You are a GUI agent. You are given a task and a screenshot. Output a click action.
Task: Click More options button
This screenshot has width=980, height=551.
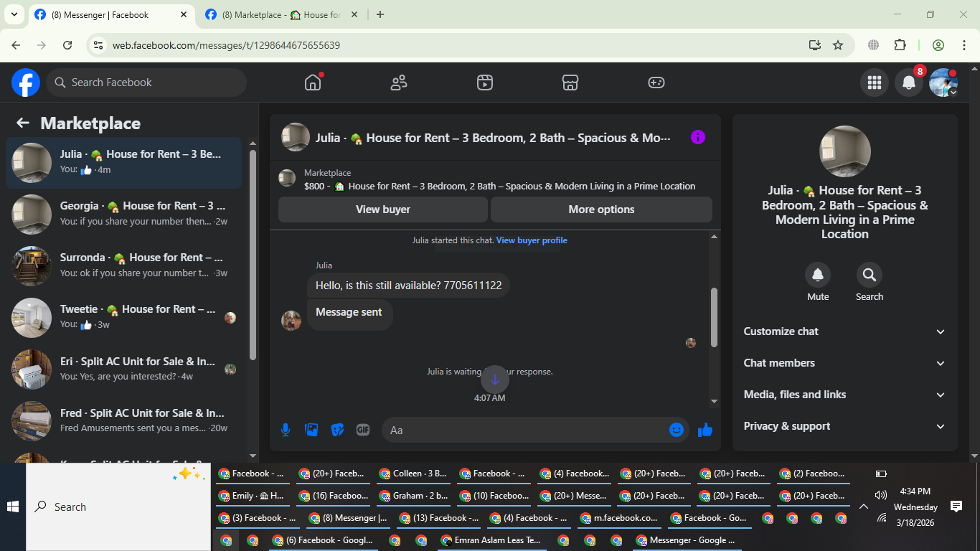pyautogui.click(x=601, y=209)
